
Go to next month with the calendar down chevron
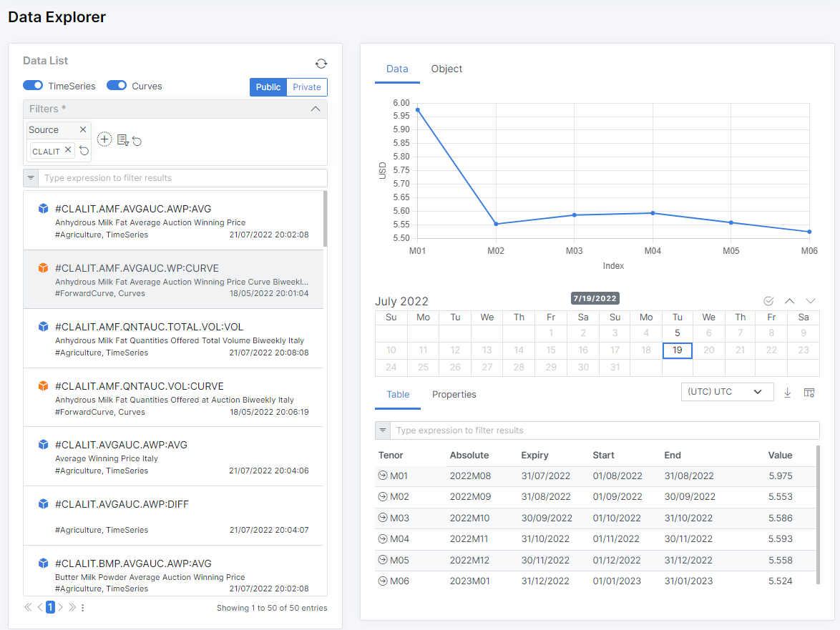(811, 301)
